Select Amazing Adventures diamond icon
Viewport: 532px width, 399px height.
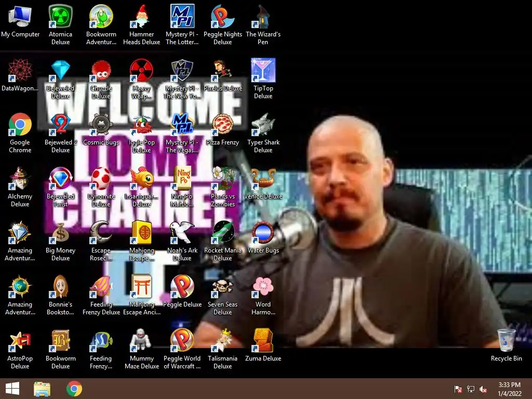pos(20,241)
